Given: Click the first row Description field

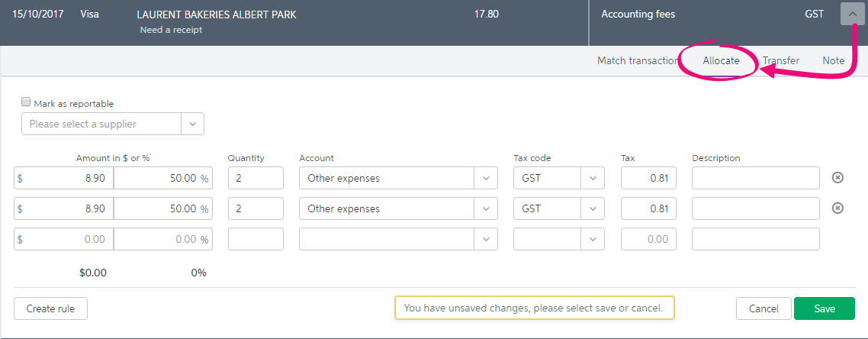Looking at the screenshot, I should coord(756,179).
